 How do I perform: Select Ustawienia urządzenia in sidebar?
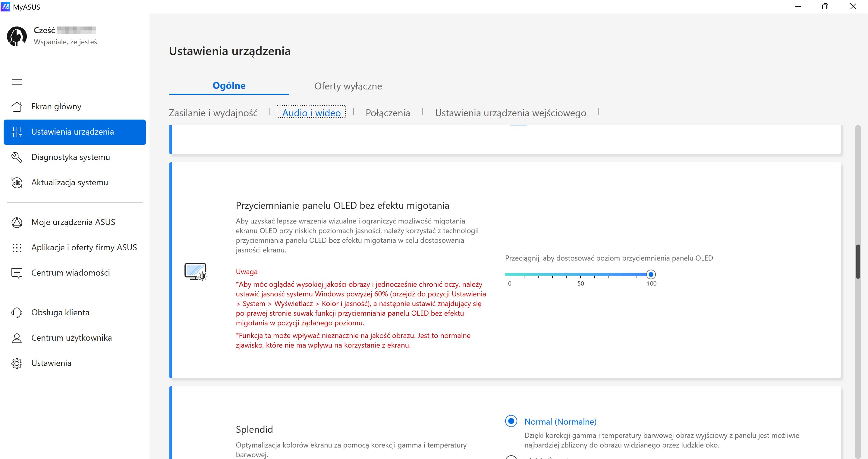pos(75,132)
